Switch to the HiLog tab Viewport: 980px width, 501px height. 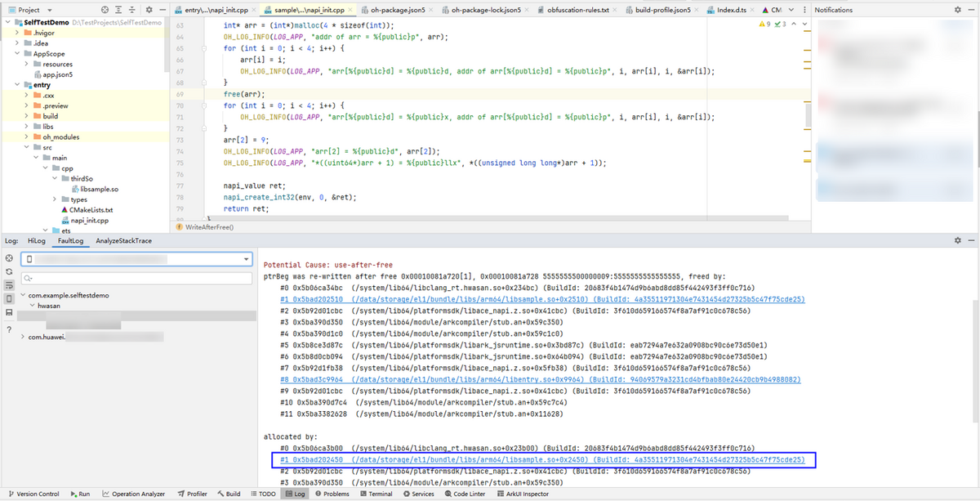[37, 241]
